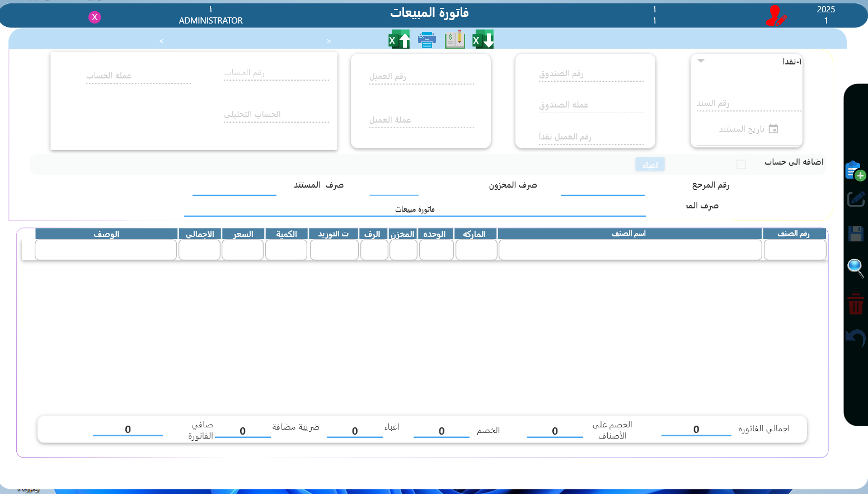Enable the اضافه الى حساب checkbox
The height and width of the screenshot is (494, 868).
(x=742, y=163)
